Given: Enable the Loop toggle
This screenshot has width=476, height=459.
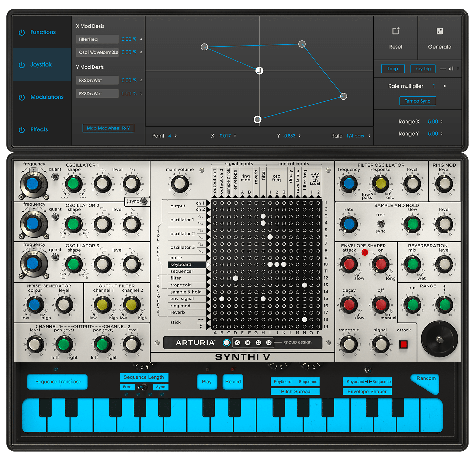Looking at the screenshot, I should [x=393, y=69].
